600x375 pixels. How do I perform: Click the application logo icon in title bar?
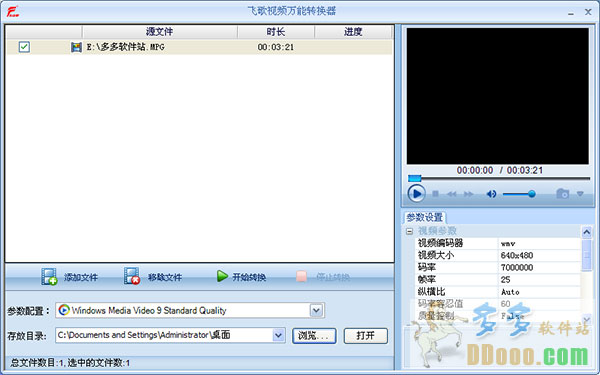pos(12,12)
